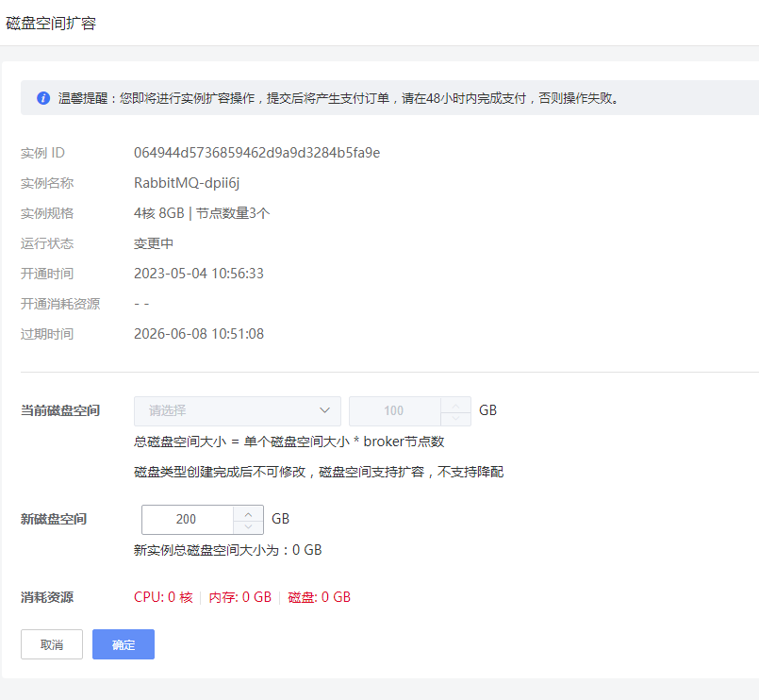Click the 变更中 running status value
Viewport: 759px width, 700px height.
[154, 243]
